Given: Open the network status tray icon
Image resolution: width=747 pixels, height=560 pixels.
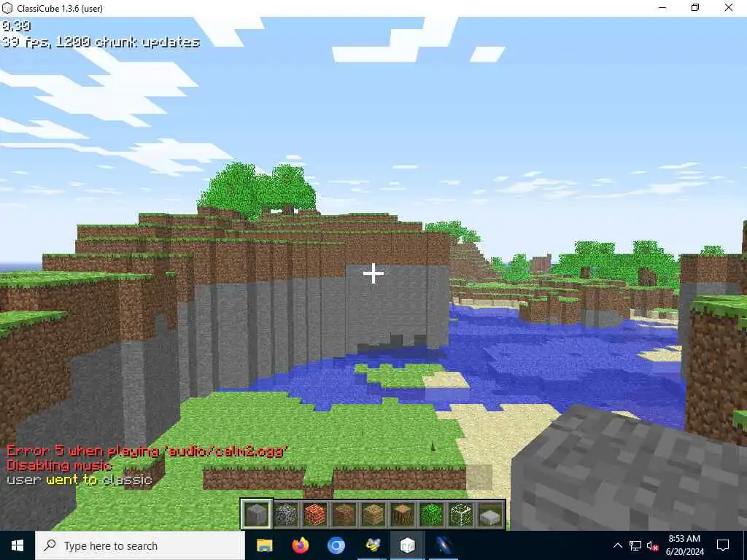Looking at the screenshot, I should [635, 545].
